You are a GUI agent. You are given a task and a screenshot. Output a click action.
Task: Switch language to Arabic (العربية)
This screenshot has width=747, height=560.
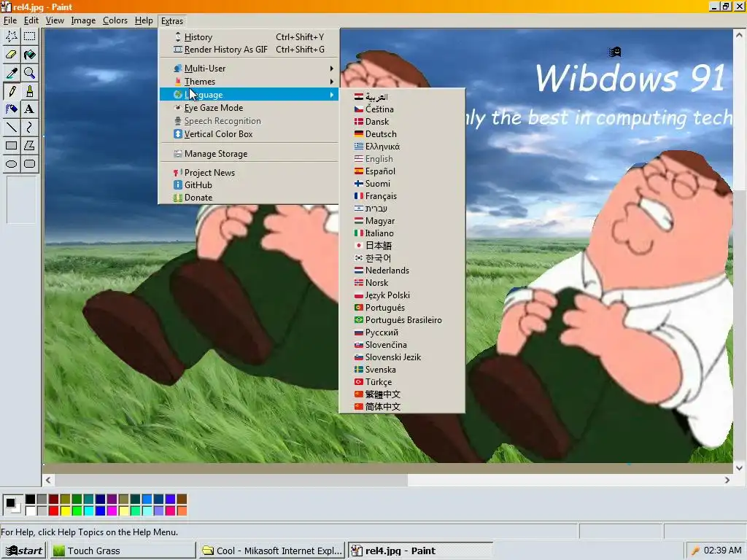pyautogui.click(x=402, y=97)
